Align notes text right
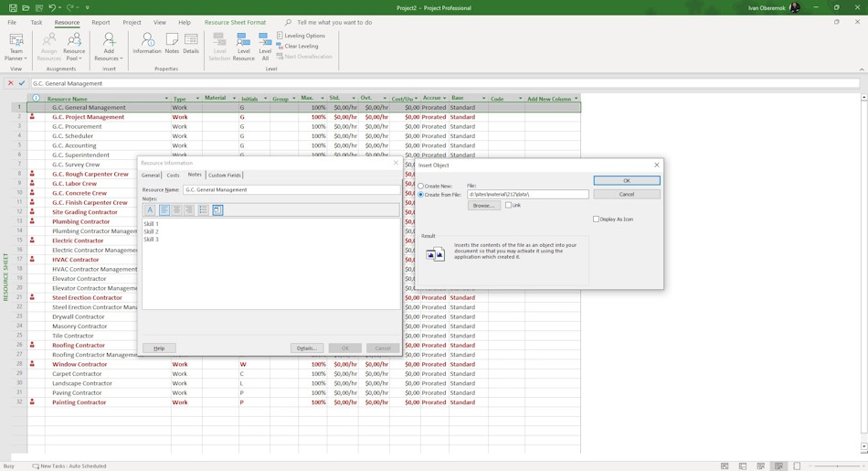The image size is (868, 471). click(189, 210)
